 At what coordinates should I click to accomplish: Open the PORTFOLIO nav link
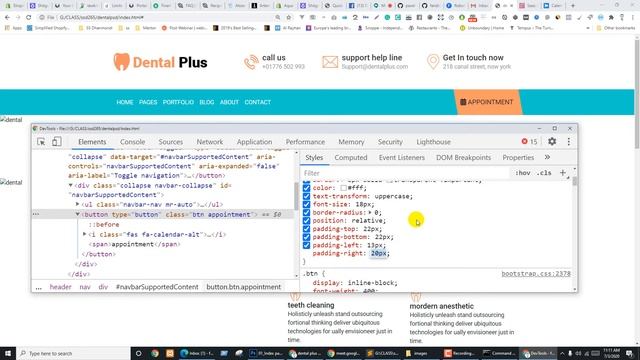click(x=178, y=102)
